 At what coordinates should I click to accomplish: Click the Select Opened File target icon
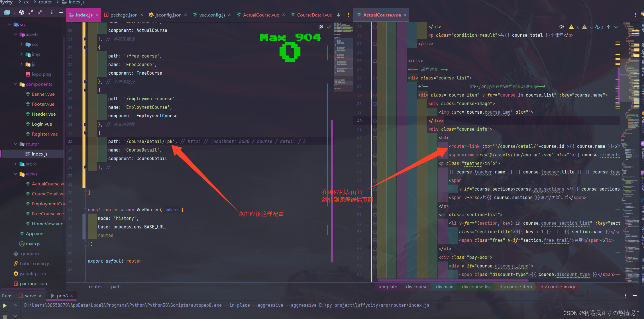(22, 12)
